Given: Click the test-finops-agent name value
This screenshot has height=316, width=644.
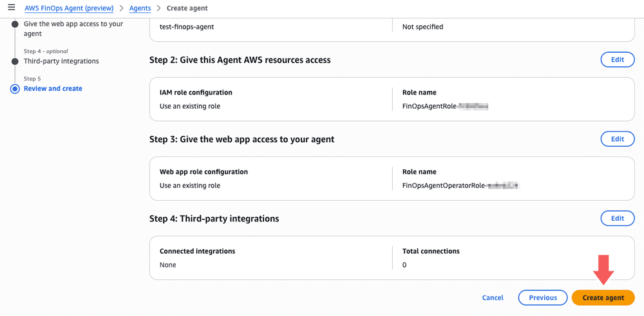Looking at the screenshot, I should tap(187, 27).
